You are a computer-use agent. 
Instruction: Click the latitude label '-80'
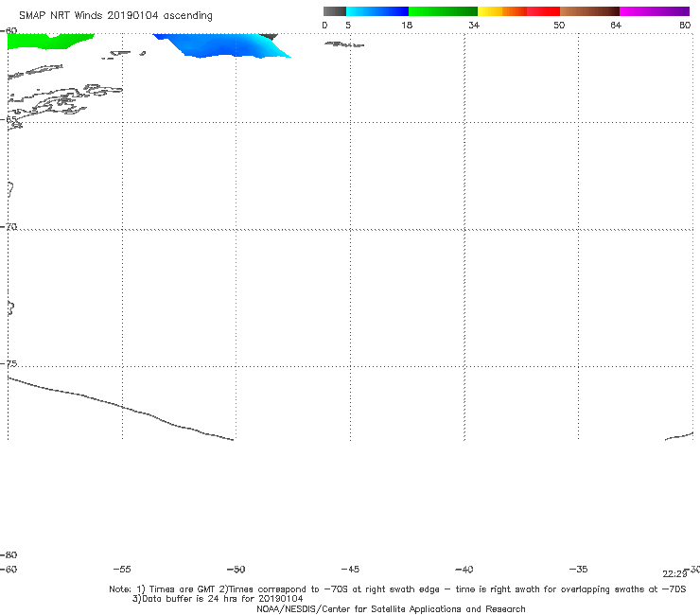coord(9,554)
